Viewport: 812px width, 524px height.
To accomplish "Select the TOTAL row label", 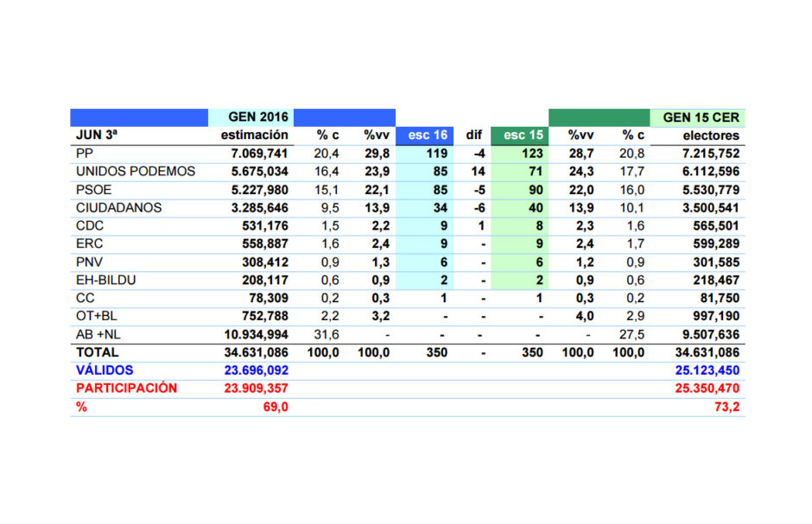I will pos(97,352).
